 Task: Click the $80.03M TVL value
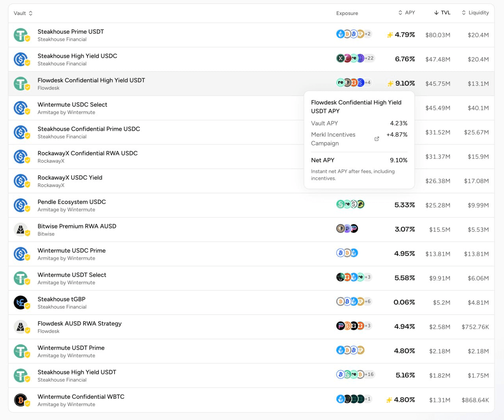(x=438, y=35)
